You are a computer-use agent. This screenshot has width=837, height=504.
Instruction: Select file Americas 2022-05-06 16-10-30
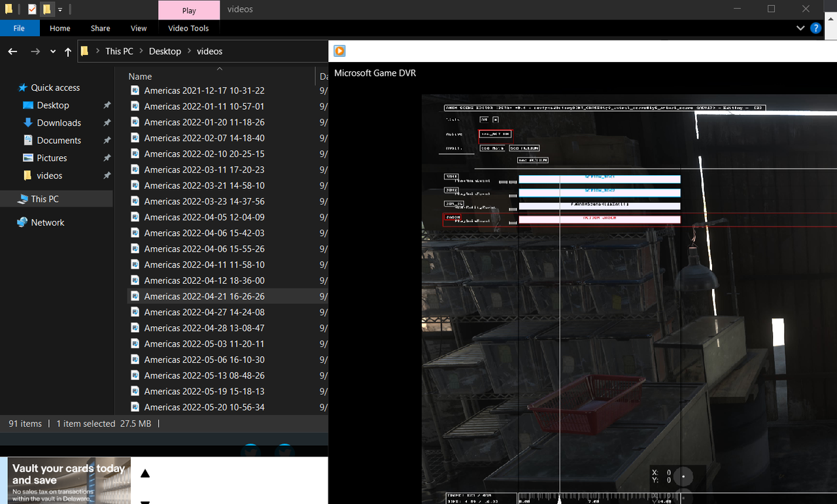[x=204, y=360]
